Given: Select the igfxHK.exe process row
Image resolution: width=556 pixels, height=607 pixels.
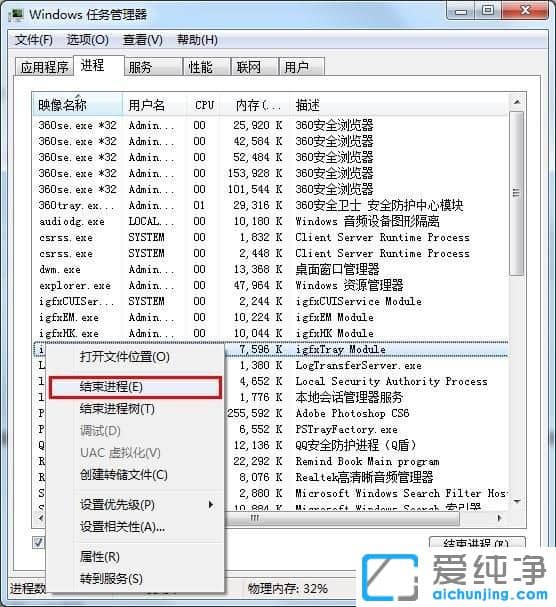Looking at the screenshot, I should (270, 333).
